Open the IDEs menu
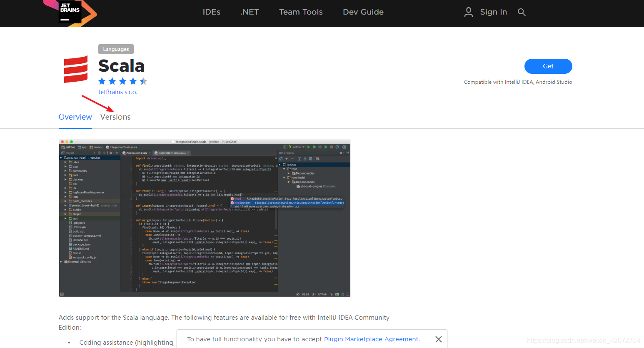Image resolution: width=644 pixels, height=348 pixels. pos(212,12)
